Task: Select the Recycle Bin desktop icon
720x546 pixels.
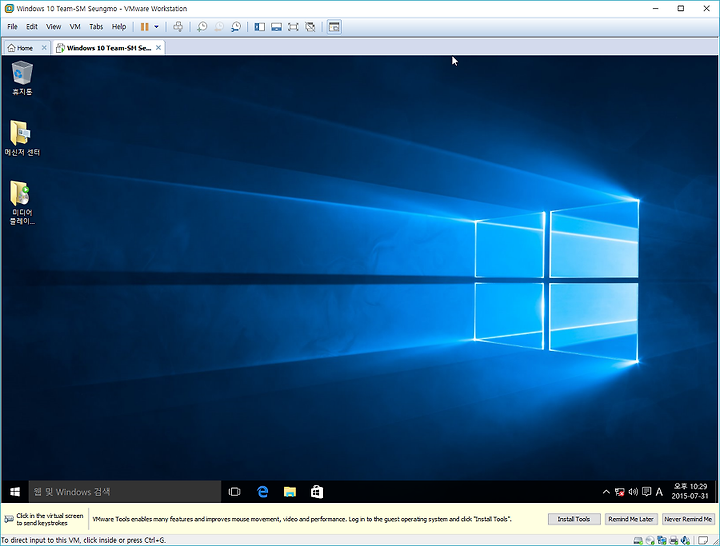Action: point(22,78)
